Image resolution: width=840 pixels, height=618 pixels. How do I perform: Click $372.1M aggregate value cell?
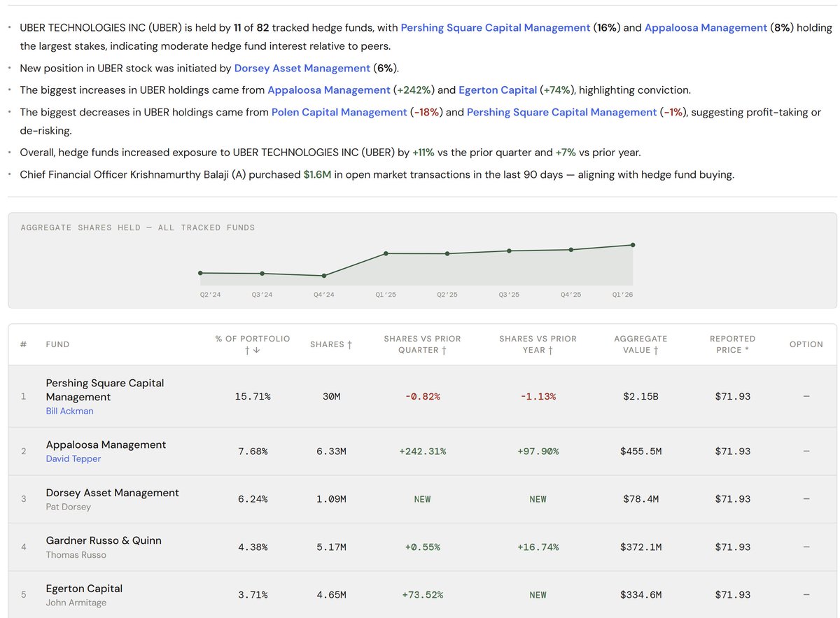tap(640, 547)
